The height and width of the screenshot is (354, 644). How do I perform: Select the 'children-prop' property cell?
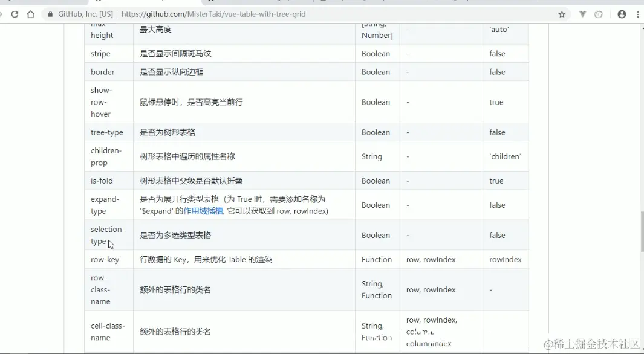[x=109, y=156]
